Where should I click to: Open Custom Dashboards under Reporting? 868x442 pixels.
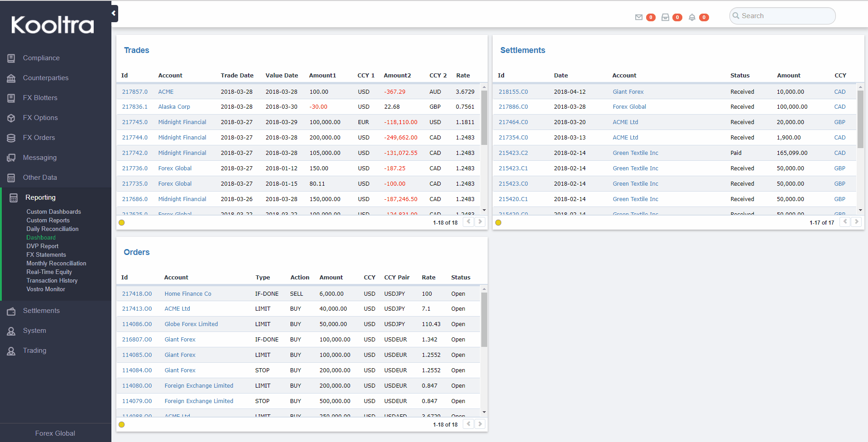(x=53, y=211)
